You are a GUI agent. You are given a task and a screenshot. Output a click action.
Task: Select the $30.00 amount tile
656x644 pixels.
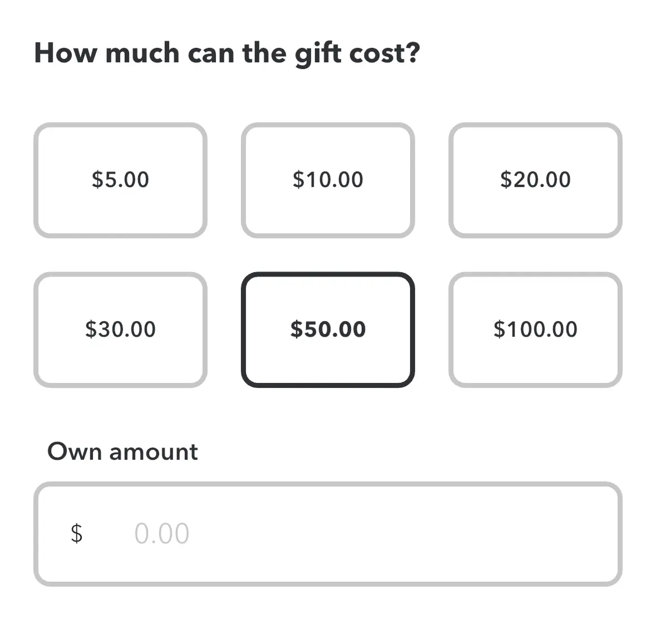click(x=120, y=330)
